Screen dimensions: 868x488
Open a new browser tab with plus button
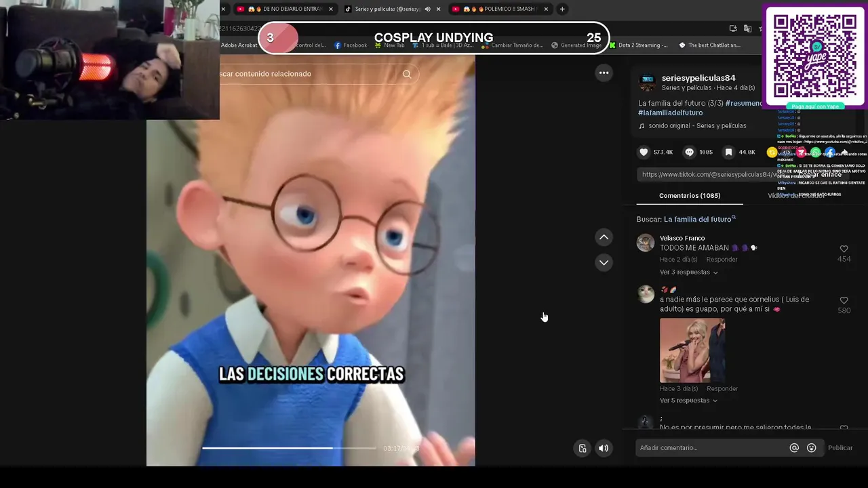[x=562, y=9]
